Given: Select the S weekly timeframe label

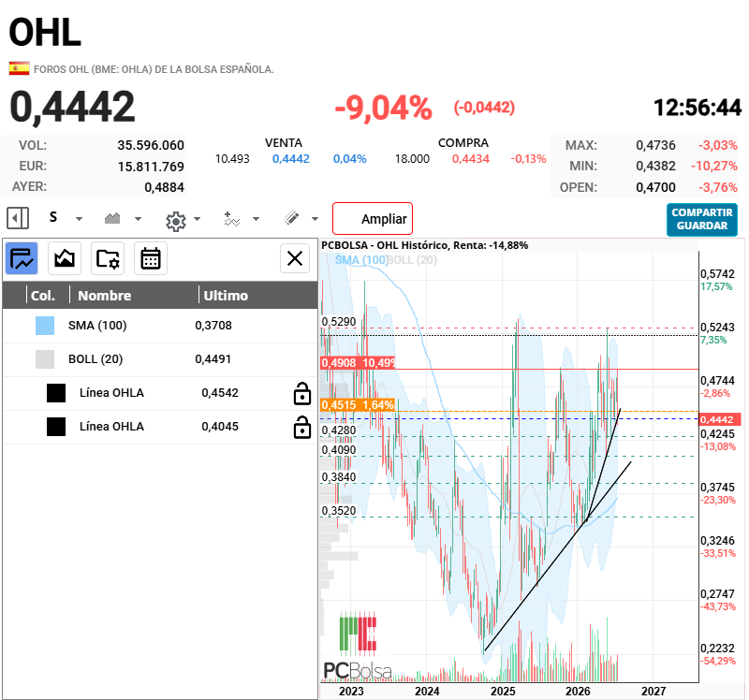Looking at the screenshot, I should (53, 217).
